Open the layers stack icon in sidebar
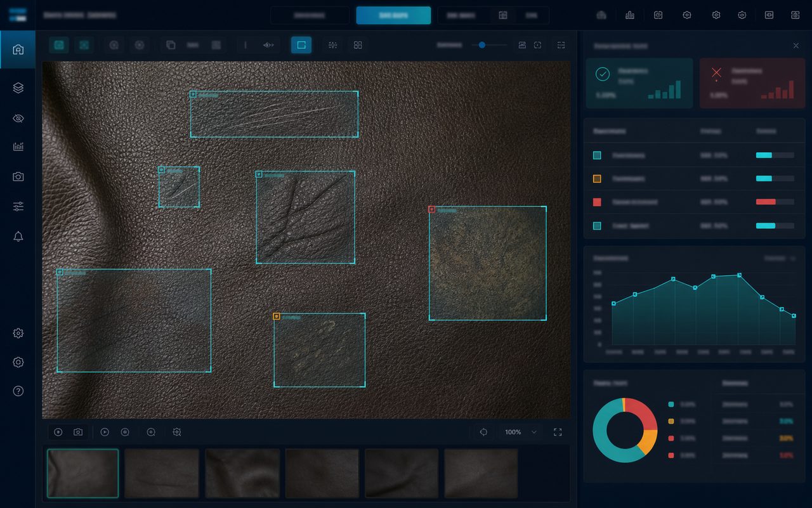Screen dimensions: 812x508 (x=18, y=88)
